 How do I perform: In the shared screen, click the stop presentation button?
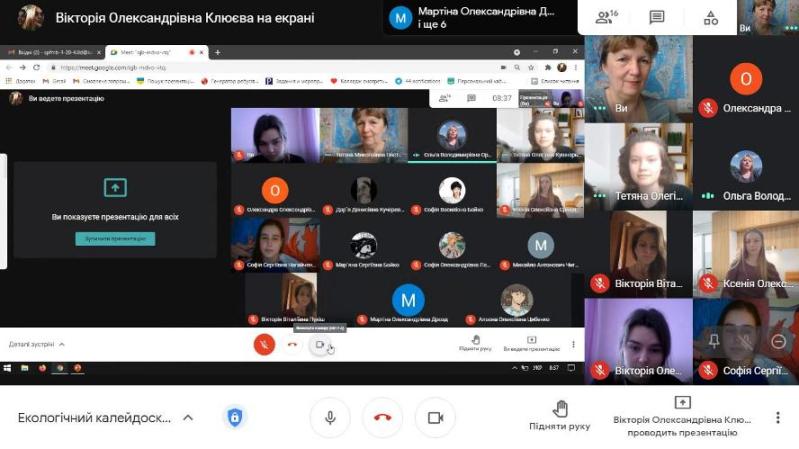[115, 239]
